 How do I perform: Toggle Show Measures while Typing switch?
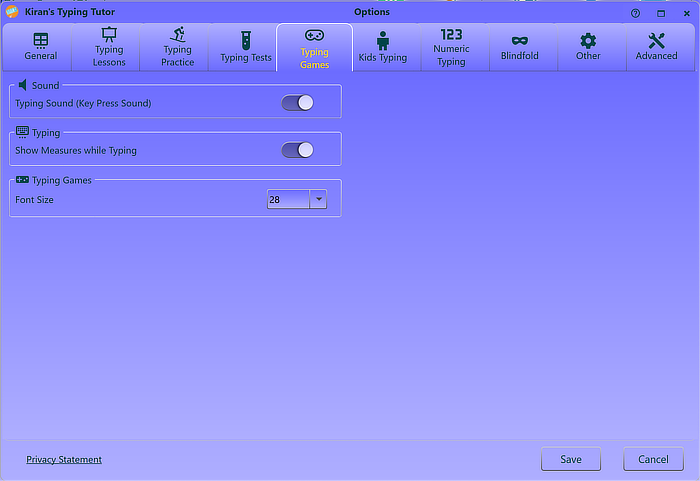coord(297,150)
